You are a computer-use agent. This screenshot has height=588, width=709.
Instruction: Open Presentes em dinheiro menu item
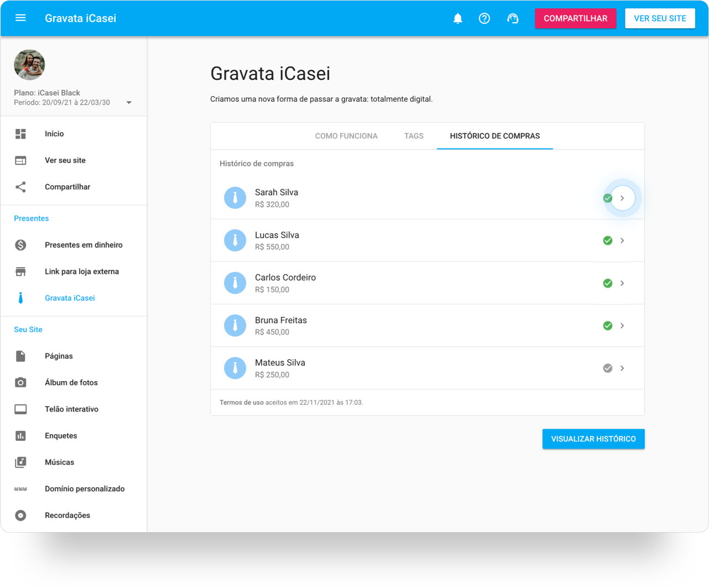click(74, 245)
